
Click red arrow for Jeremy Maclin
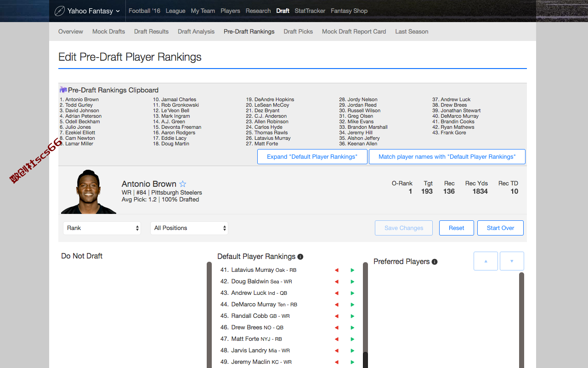(336, 362)
